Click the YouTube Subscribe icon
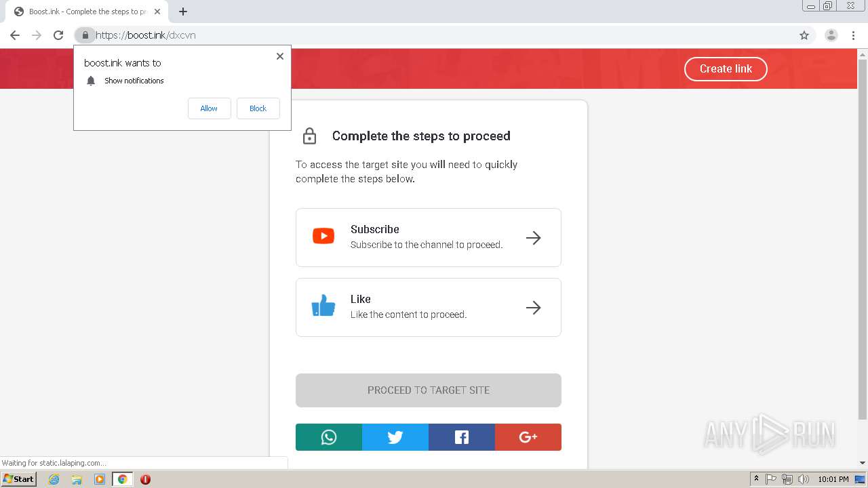Viewport: 868px width, 488px height. (323, 236)
